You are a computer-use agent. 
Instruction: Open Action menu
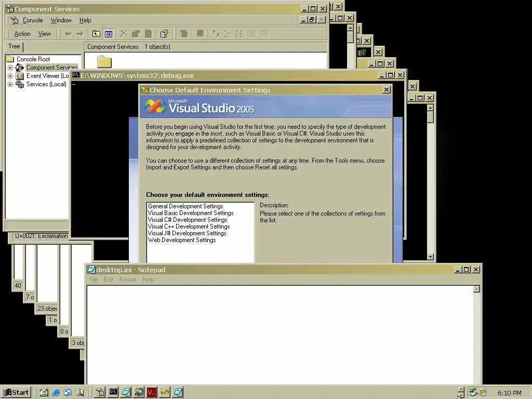click(22, 34)
